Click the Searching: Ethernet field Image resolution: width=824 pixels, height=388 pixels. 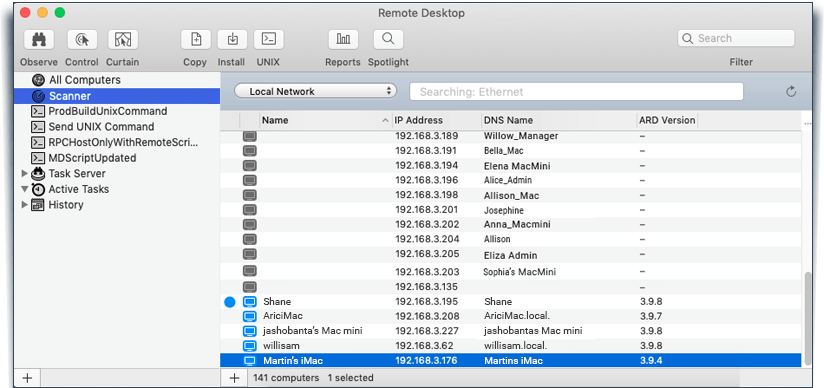(576, 91)
